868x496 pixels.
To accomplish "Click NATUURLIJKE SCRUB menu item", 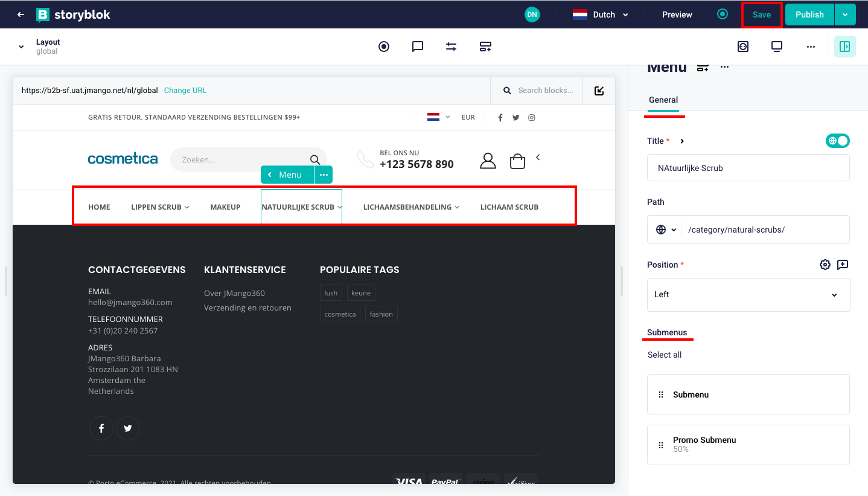I will click(x=298, y=207).
